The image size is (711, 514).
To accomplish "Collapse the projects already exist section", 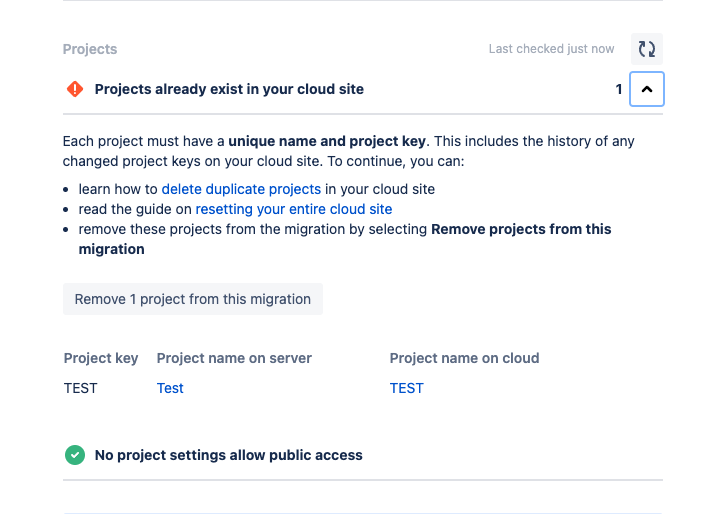I will point(647,89).
